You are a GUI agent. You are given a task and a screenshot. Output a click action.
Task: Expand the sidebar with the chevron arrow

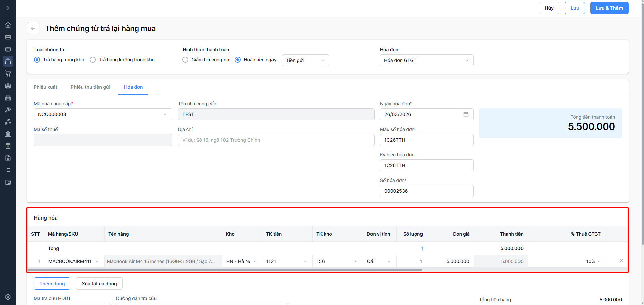coord(8,8)
